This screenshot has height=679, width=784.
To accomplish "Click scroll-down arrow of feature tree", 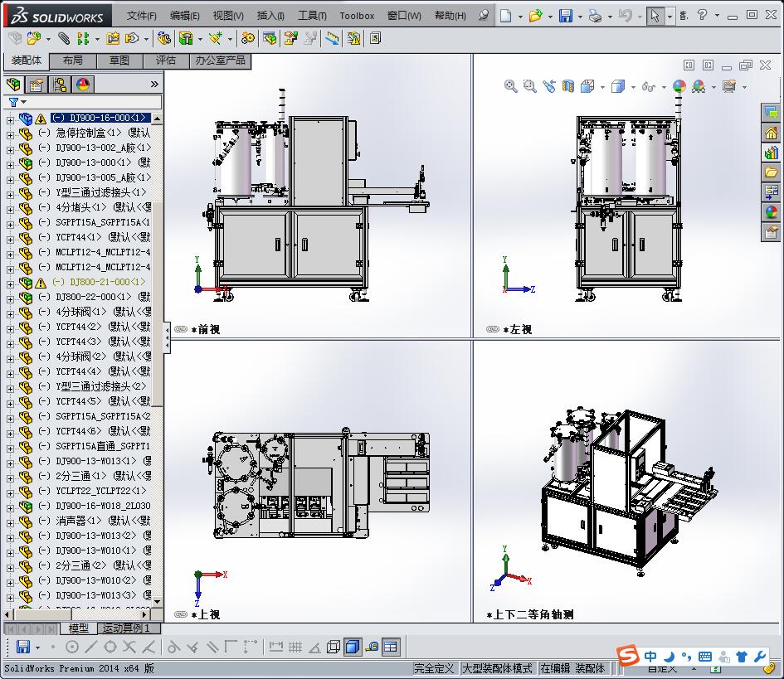I will pyautogui.click(x=157, y=601).
